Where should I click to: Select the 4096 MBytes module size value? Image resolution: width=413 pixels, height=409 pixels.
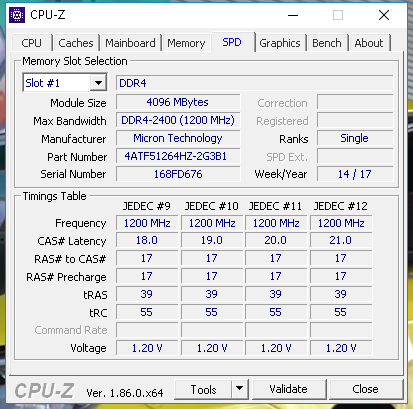(x=178, y=102)
